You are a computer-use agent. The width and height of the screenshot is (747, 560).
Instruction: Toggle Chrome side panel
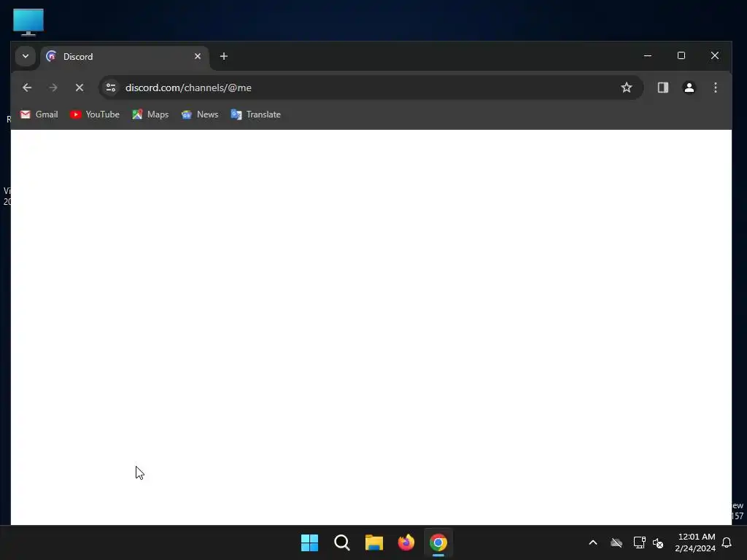coord(663,87)
